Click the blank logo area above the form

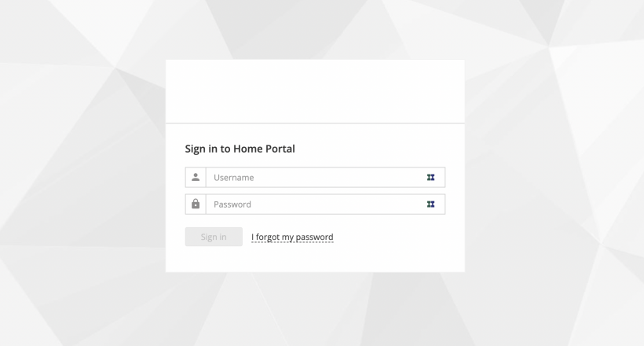pyautogui.click(x=314, y=90)
